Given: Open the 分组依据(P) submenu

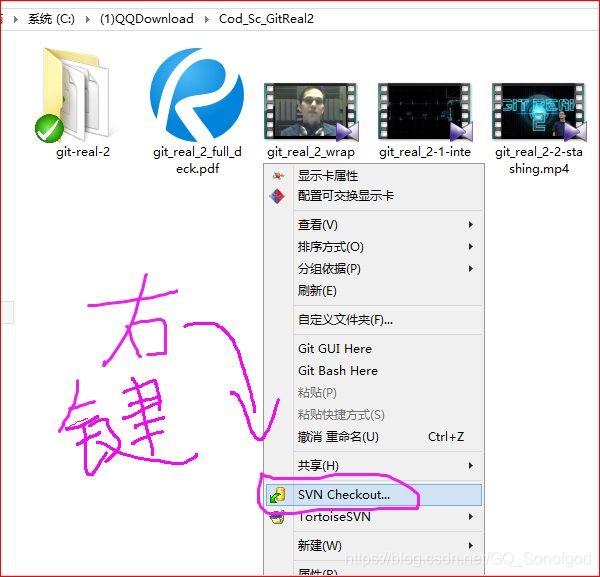Looking at the screenshot, I should click(x=373, y=269).
